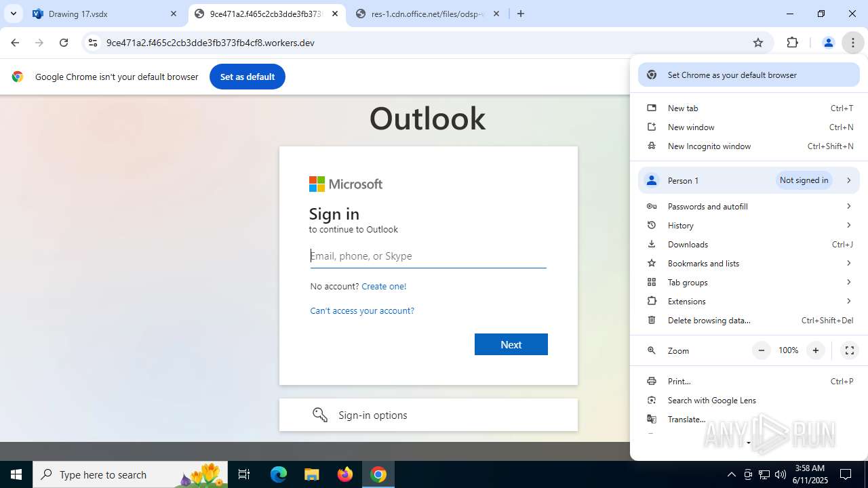Open File Explorer from taskbar
868x488 pixels.
coord(311,474)
